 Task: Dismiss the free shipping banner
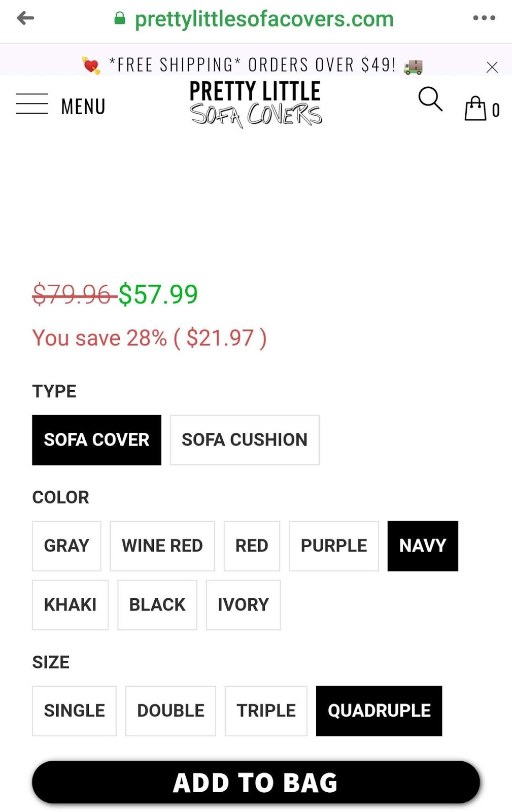492,67
